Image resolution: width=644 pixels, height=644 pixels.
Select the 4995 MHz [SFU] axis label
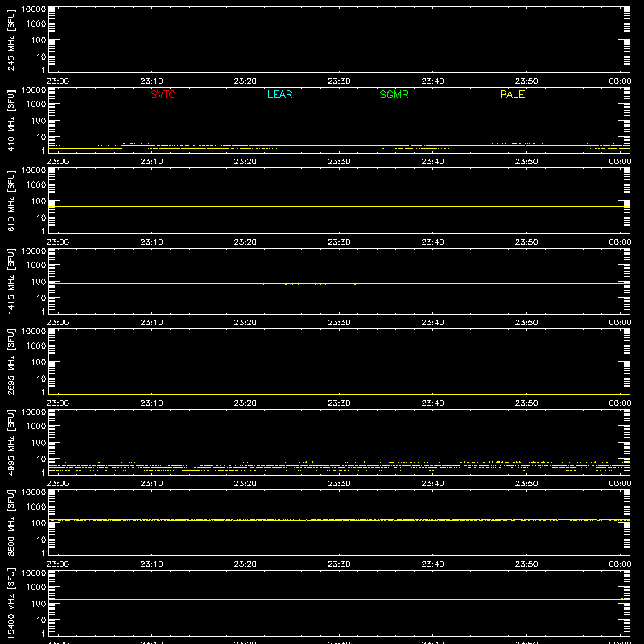(x=10, y=442)
